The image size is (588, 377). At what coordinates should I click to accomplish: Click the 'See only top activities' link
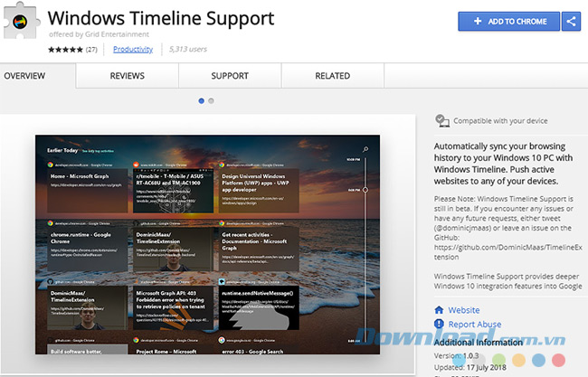coord(98,151)
